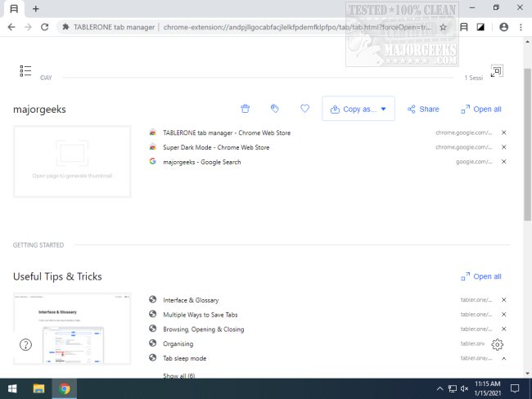Open the Copy as dropdown
This screenshot has height=399, width=532.
(x=358, y=109)
